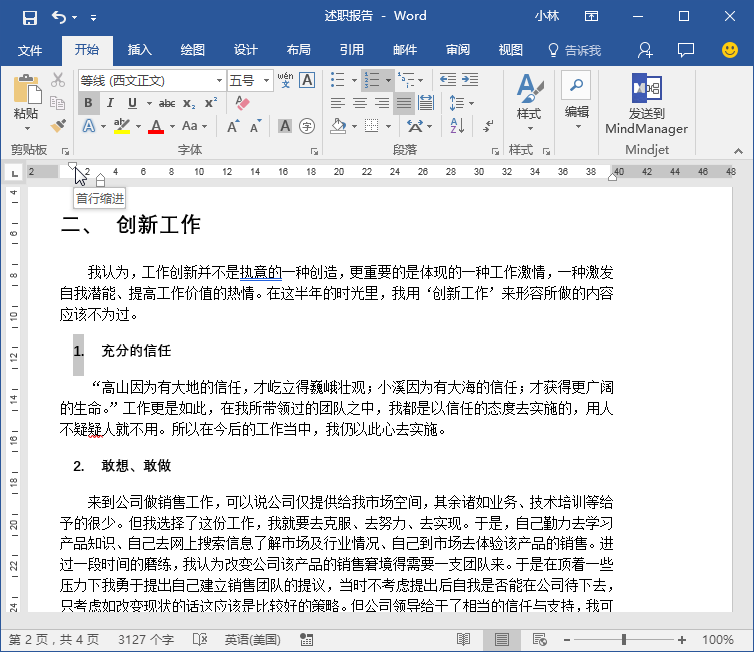Image resolution: width=754 pixels, height=652 pixels.
Task: Toggle Underline formatting button
Action: (132, 103)
